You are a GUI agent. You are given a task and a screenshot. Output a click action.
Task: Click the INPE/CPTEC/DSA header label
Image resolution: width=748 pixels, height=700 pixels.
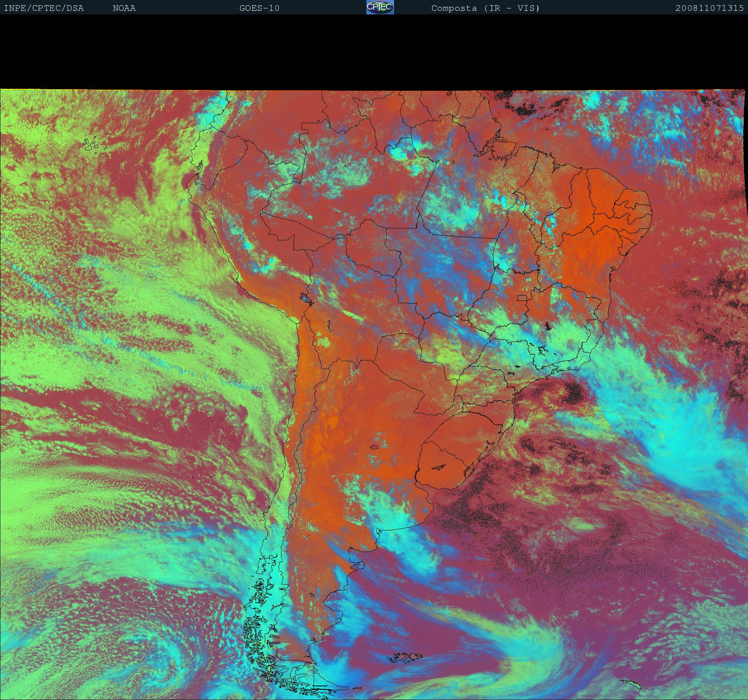coord(44,8)
